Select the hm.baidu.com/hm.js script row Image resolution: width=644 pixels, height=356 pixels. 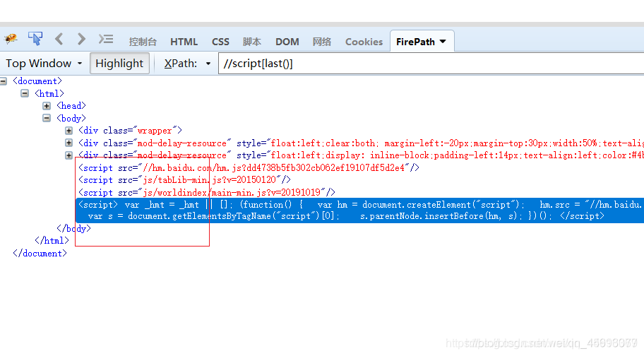coord(249,167)
